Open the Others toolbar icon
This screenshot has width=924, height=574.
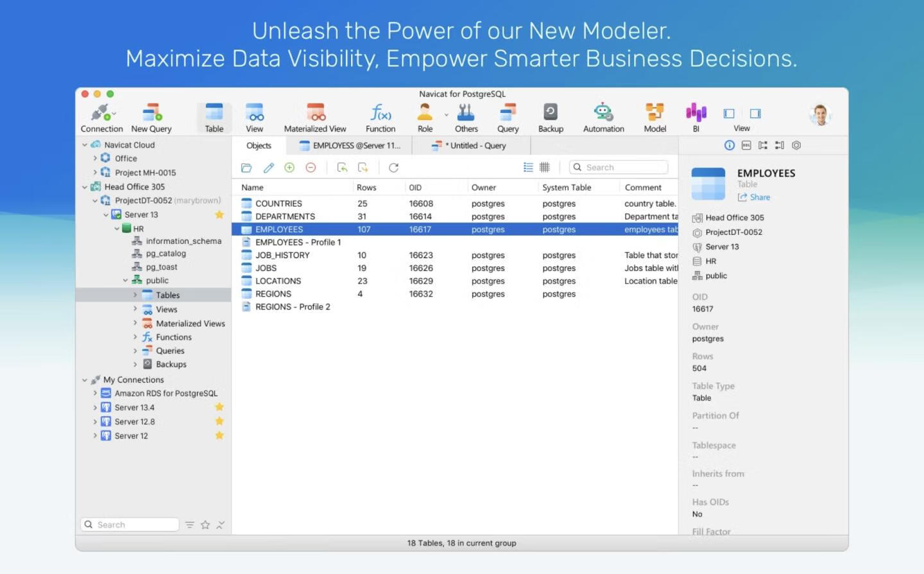point(466,118)
